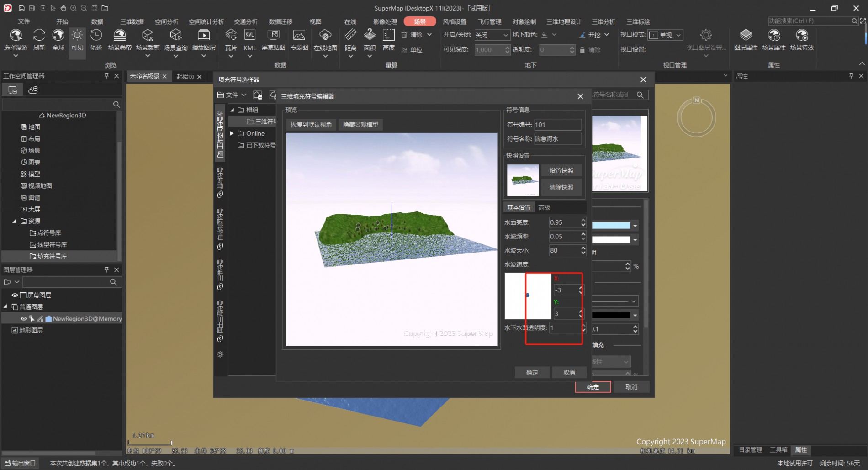Open the 风格设置 ribbon tab
868x470 pixels.
(x=455, y=21)
